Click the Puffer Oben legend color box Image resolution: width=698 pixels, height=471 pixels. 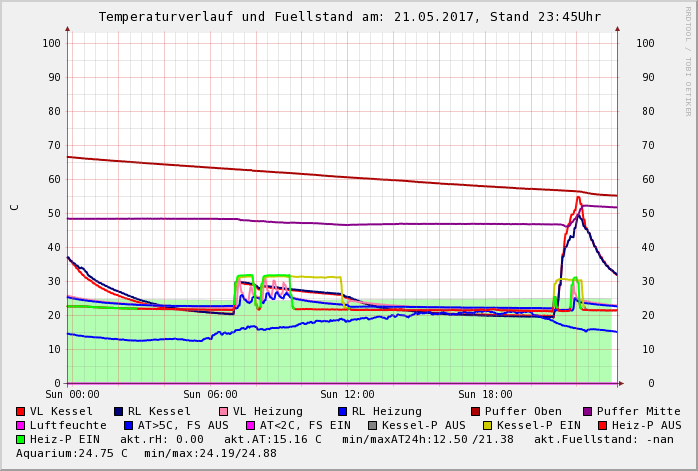[475, 411]
